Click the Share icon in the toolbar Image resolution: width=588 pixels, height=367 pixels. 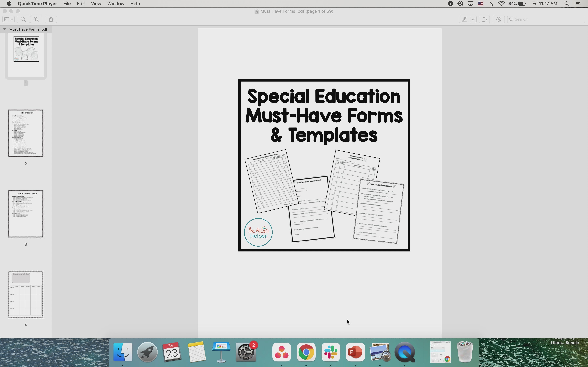[51, 19]
